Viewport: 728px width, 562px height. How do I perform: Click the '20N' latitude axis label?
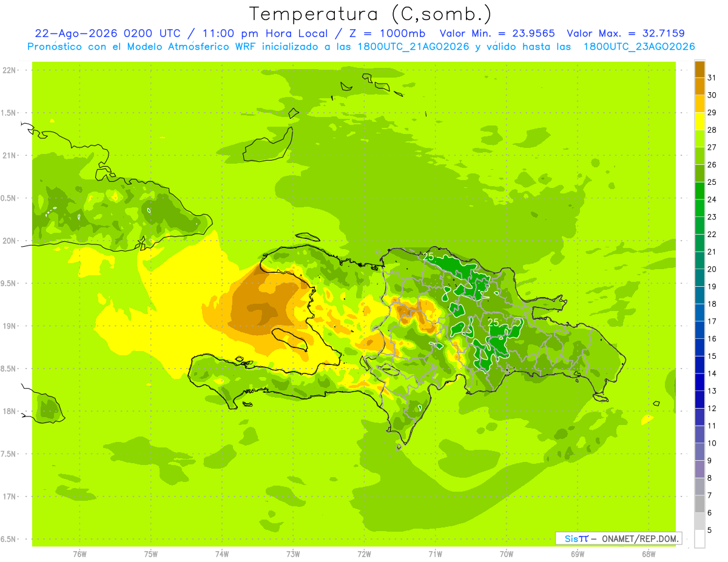pyautogui.click(x=9, y=241)
